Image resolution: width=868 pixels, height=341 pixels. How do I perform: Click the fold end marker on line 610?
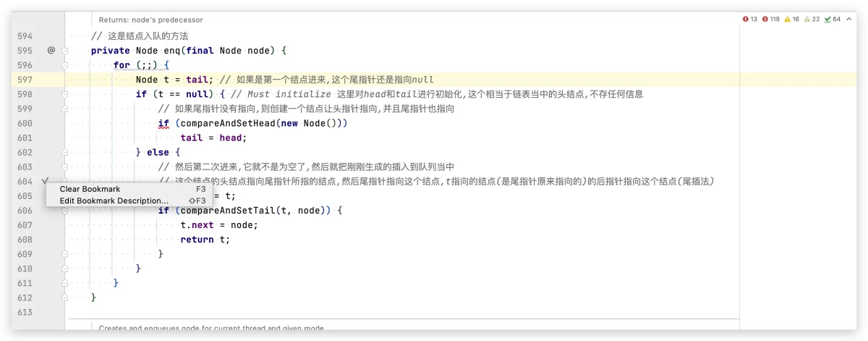coord(64,268)
